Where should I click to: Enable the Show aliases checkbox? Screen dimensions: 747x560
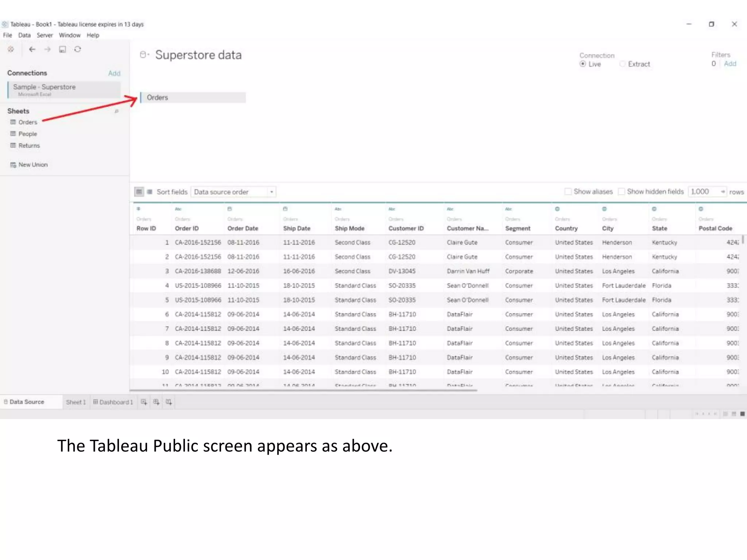(x=568, y=191)
